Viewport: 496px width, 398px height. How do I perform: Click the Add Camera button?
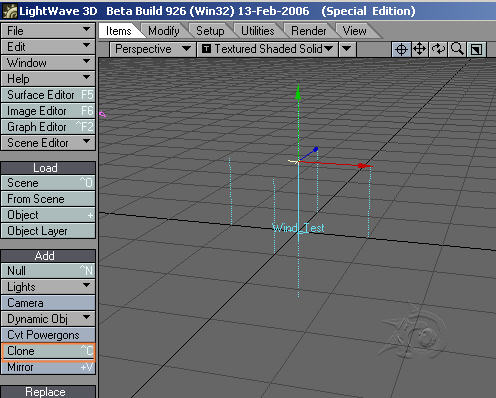pos(48,303)
